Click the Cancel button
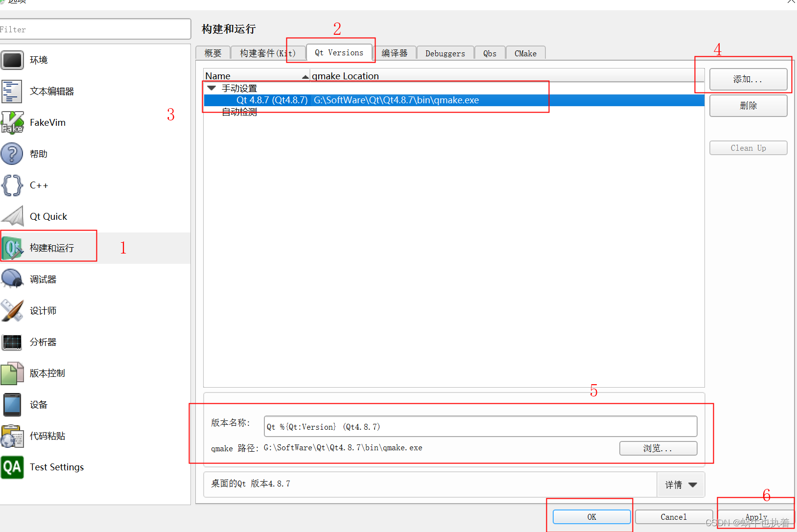Viewport: 797px width, 532px height. 674,517
